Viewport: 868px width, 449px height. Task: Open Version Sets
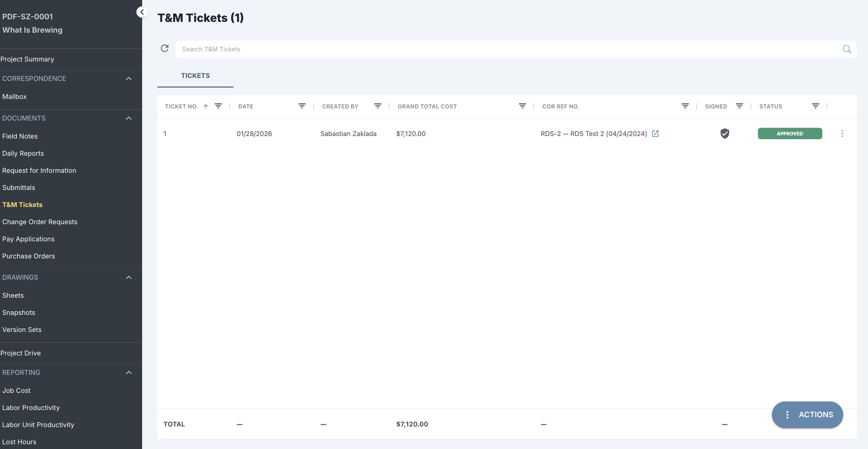coord(22,330)
